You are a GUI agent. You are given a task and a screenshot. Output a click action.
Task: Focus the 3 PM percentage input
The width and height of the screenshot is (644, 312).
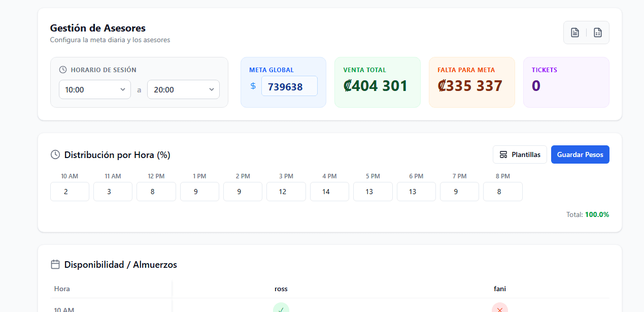[x=286, y=192]
